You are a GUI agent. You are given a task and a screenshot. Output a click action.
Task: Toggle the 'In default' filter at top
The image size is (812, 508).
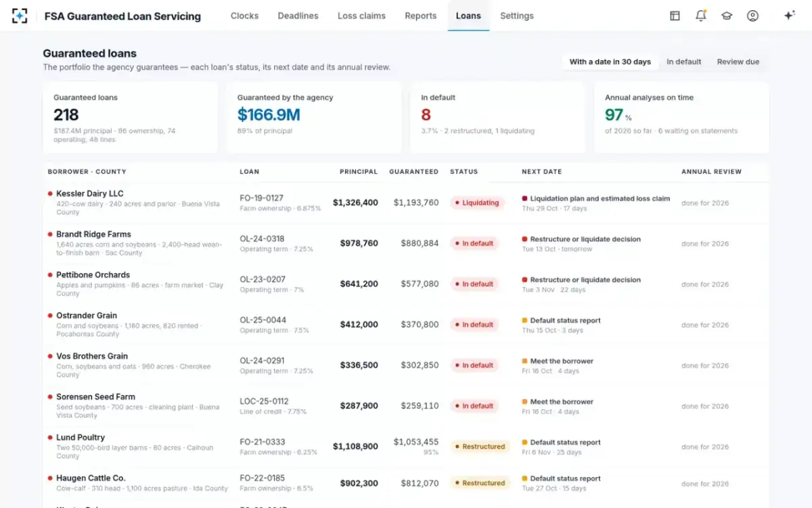tap(684, 62)
